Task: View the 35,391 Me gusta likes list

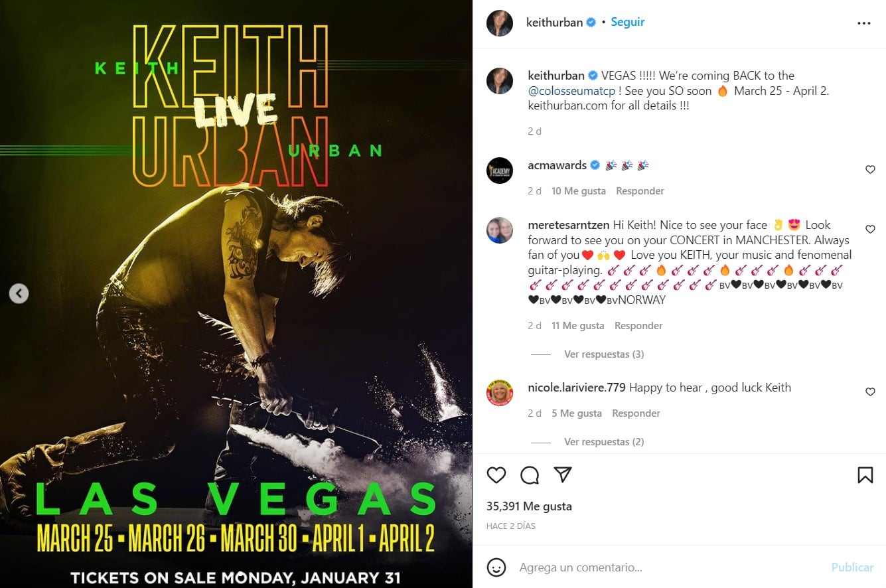Action: [529, 506]
